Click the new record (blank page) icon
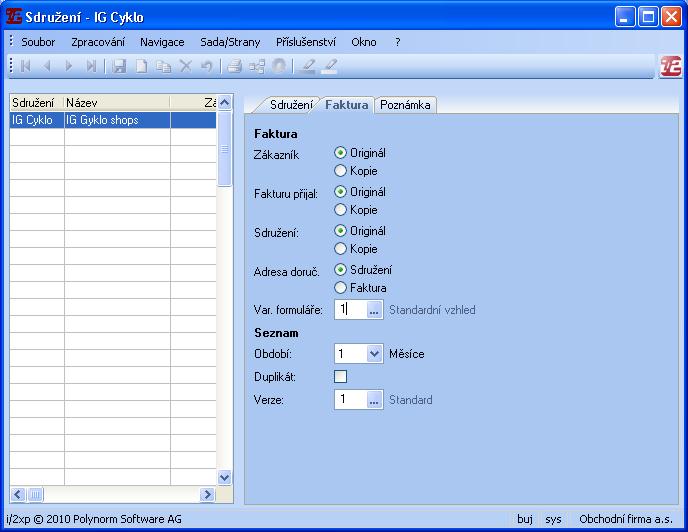Viewport: 688px width, 532px height. [141, 66]
